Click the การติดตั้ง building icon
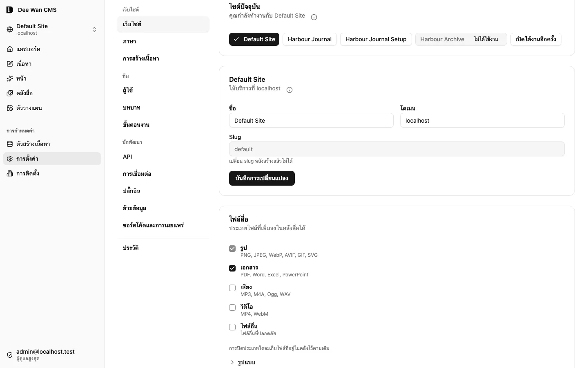This screenshot has width=588, height=368. [10, 173]
